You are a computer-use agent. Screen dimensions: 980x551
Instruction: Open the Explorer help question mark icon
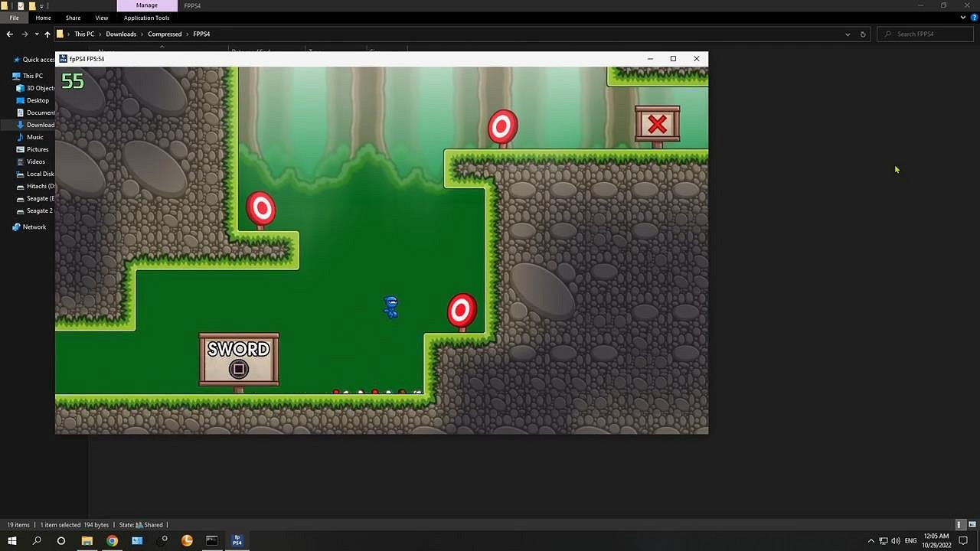(974, 18)
